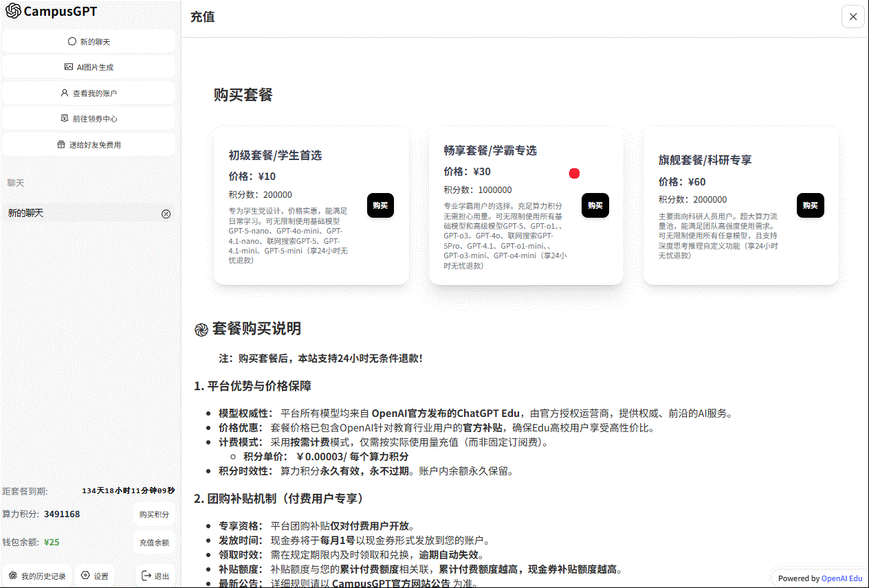869x588 pixels.
Task: Click the 畅享套餐/学霸专选 title
Action: [490, 150]
